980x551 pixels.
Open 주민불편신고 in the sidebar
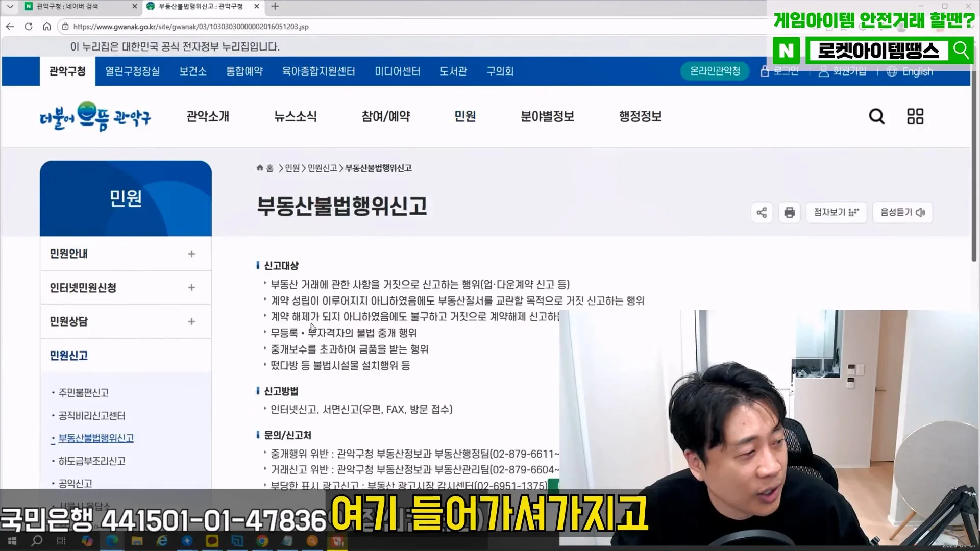(x=84, y=393)
